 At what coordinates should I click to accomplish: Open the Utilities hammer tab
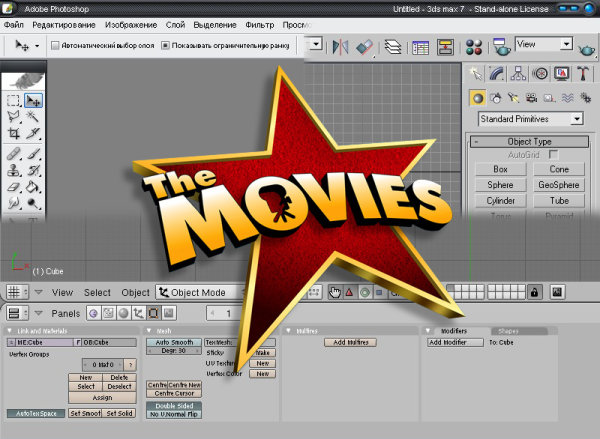(x=583, y=73)
